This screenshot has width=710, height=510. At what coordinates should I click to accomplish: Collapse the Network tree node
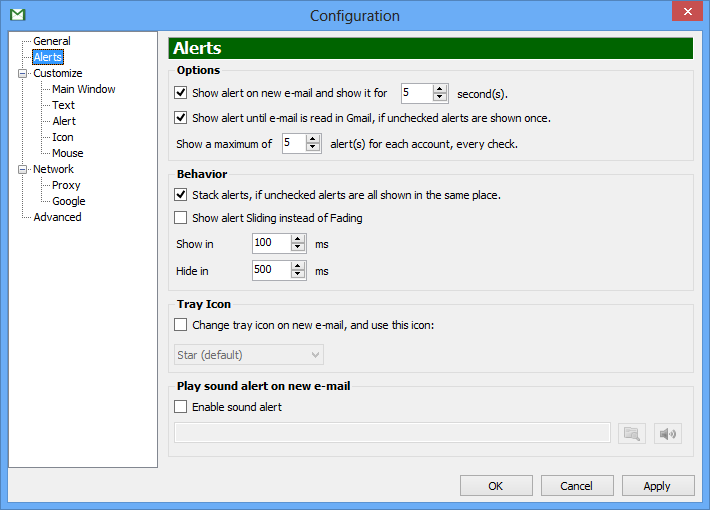pyautogui.click(x=22, y=169)
